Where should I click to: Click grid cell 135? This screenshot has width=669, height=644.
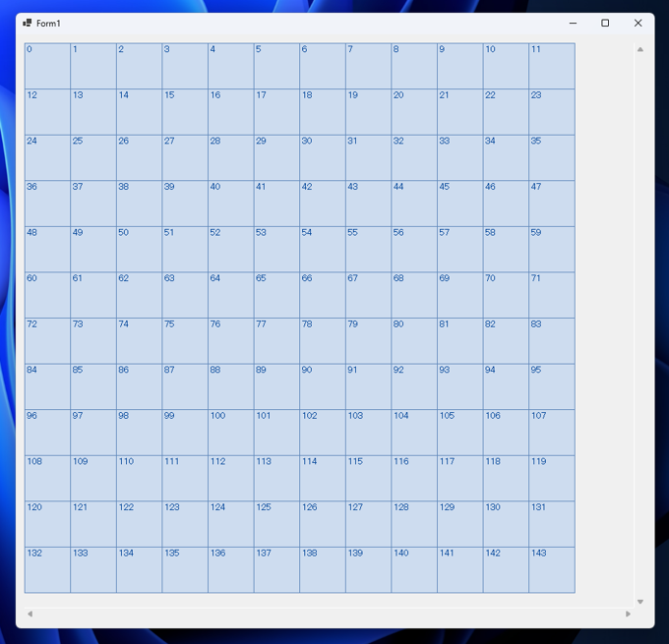pos(185,570)
